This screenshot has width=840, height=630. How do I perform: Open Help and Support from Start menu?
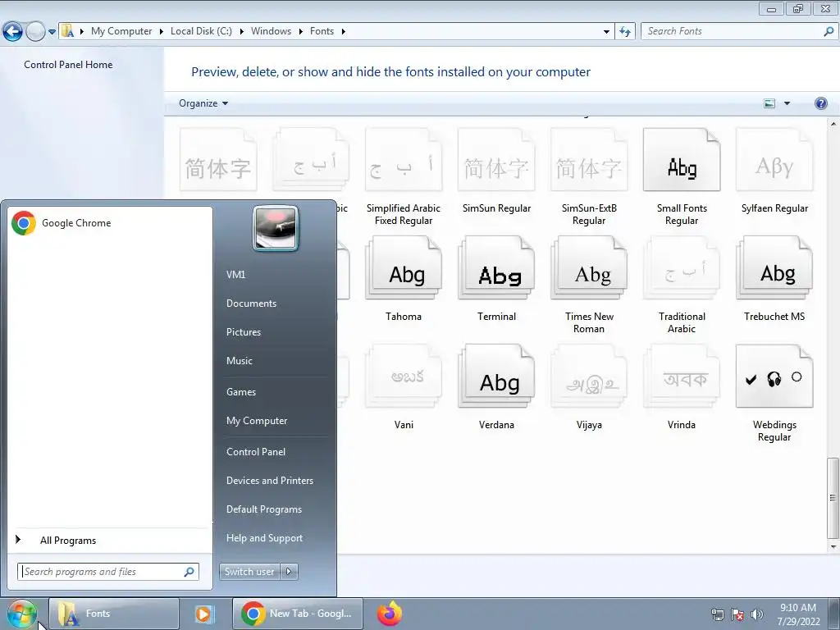[x=264, y=538]
